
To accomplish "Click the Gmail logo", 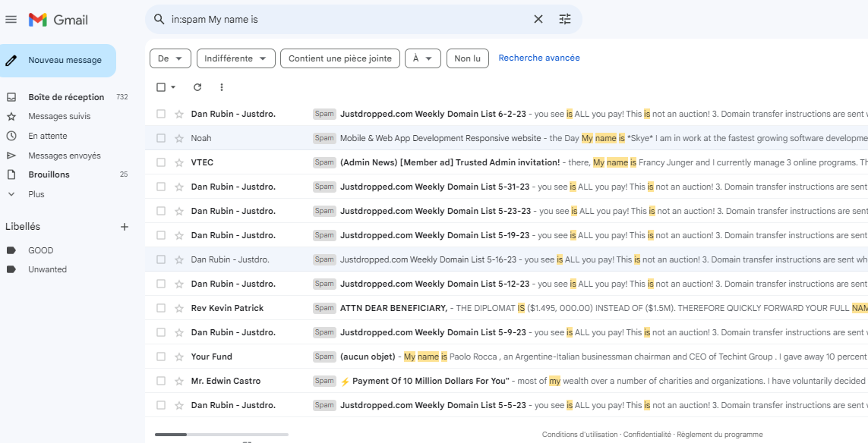I will (x=58, y=20).
